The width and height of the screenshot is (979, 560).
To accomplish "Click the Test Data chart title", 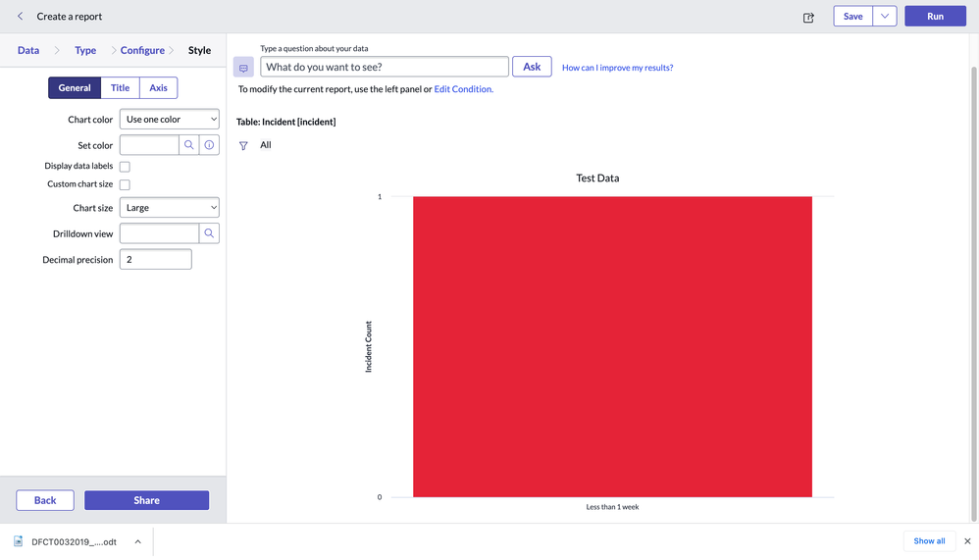I will point(597,178).
